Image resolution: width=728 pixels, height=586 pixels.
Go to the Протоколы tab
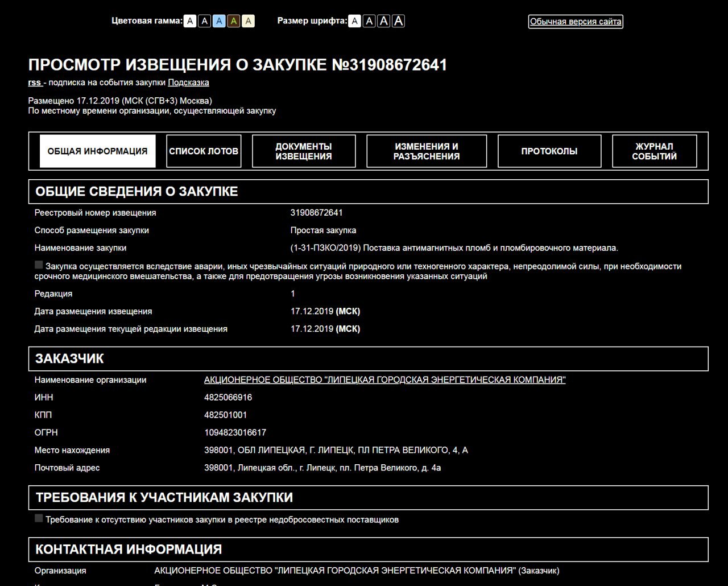coord(549,151)
